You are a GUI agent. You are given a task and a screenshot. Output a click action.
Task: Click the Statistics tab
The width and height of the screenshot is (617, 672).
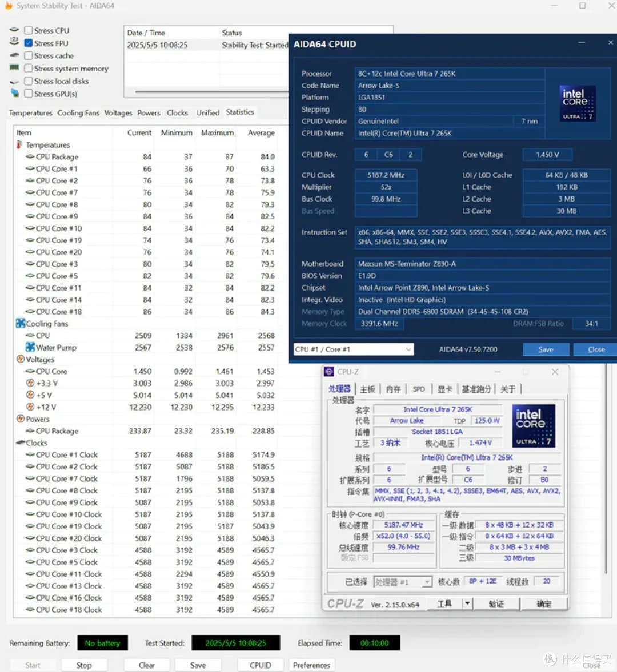pyautogui.click(x=240, y=112)
